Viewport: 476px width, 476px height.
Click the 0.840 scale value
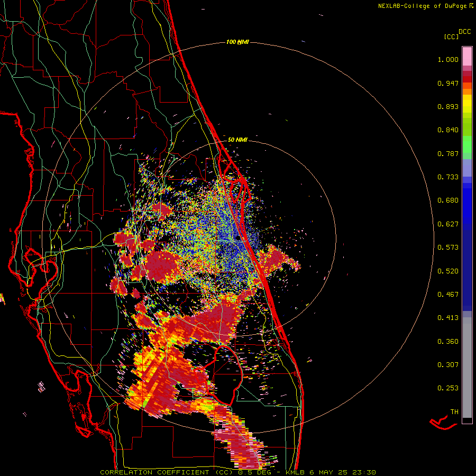point(448,130)
